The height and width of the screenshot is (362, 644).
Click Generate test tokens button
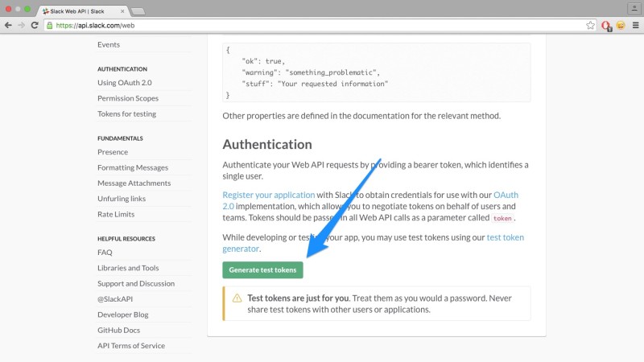point(263,270)
